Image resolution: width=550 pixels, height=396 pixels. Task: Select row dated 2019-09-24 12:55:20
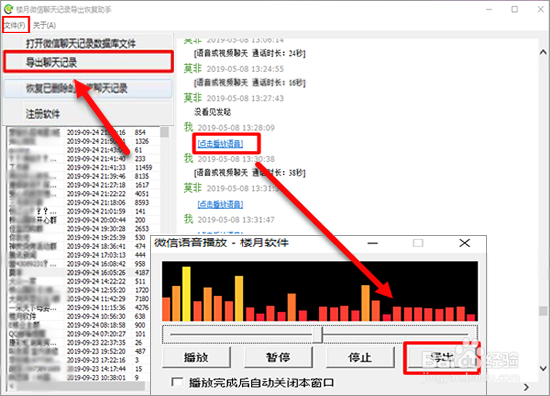coord(79,290)
